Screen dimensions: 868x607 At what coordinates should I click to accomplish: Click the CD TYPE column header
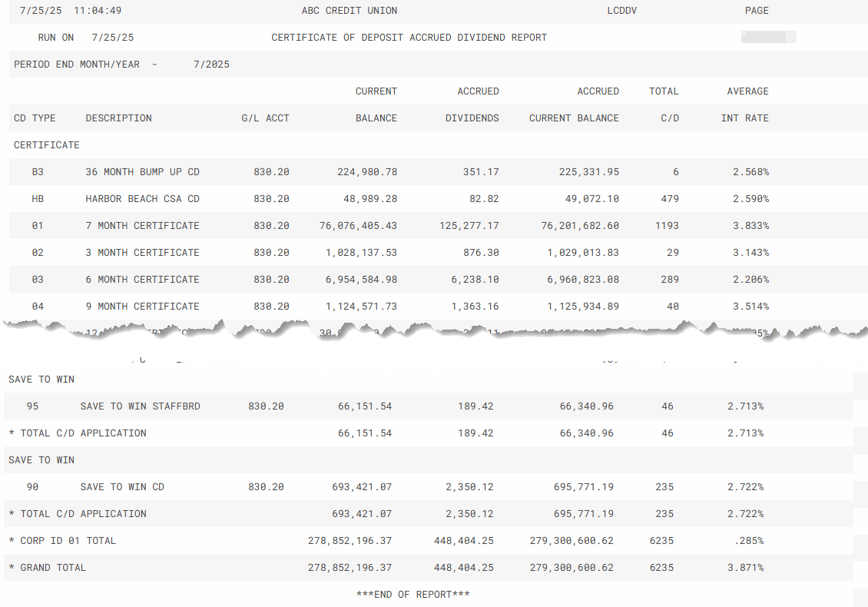click(35, 118)
